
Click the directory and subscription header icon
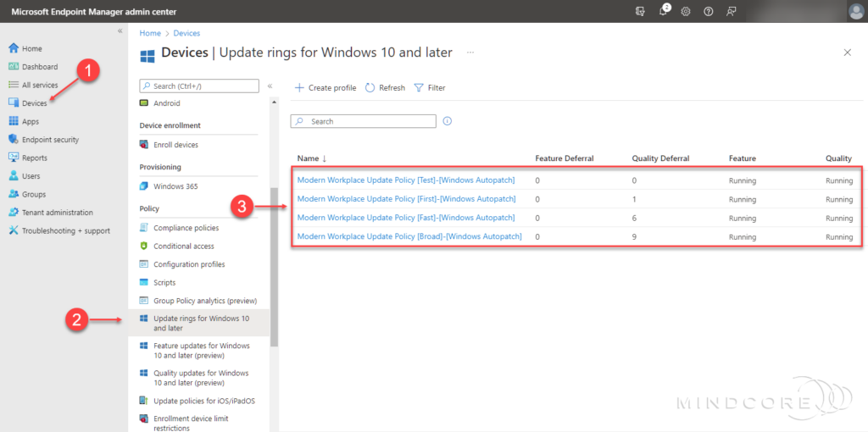pyautogui.click(x=641, y=11)
